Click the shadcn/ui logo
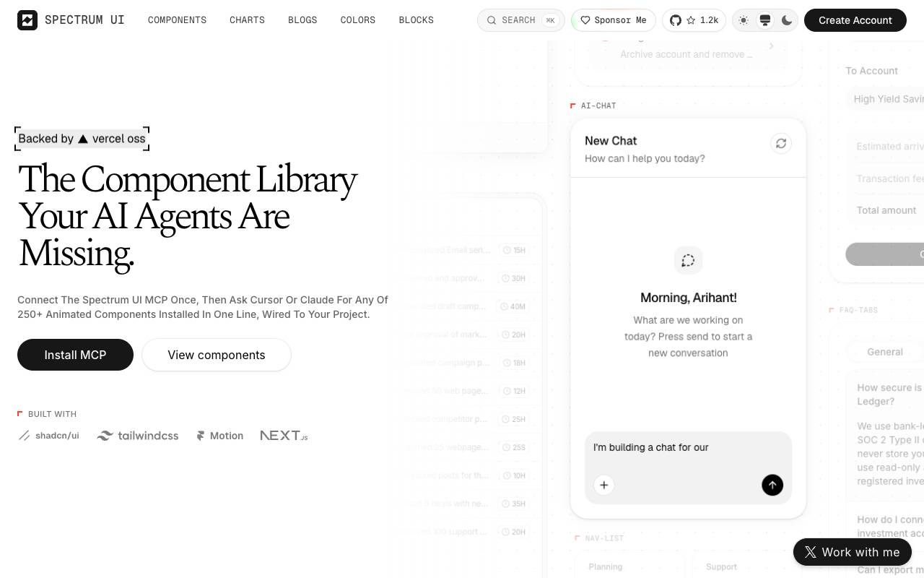 click(x=49, y=436)
